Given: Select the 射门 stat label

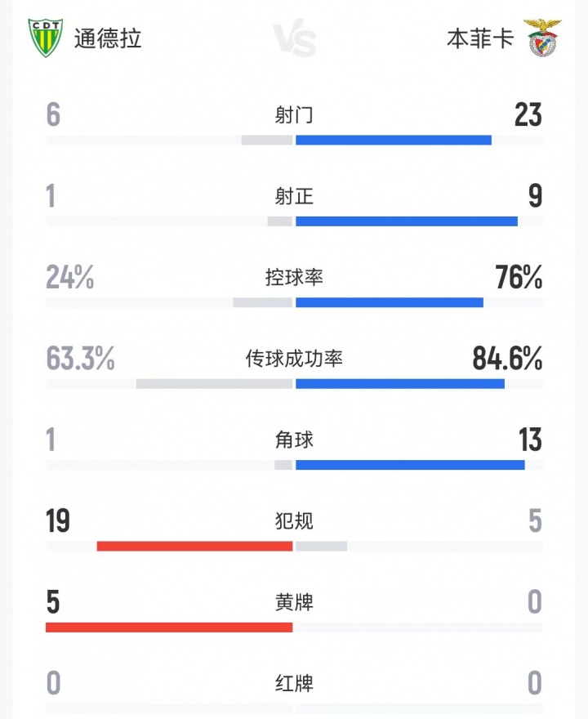Looking at the screenshot, I should pos(294,115).
